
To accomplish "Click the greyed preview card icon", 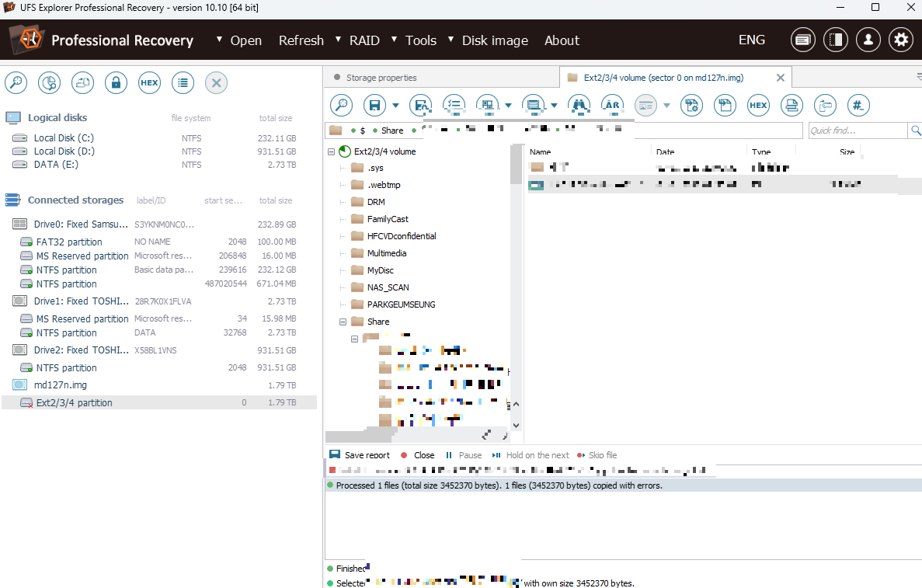I will coord(645,106).
